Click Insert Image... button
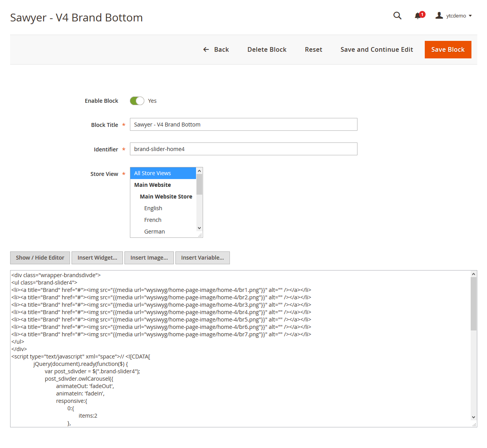 point(149,258)
